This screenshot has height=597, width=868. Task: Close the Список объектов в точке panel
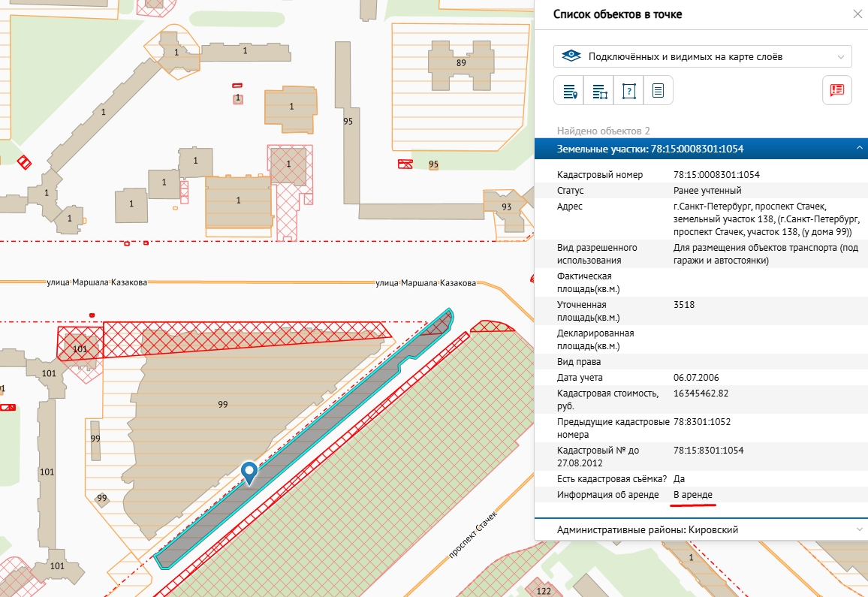(857, 14)
